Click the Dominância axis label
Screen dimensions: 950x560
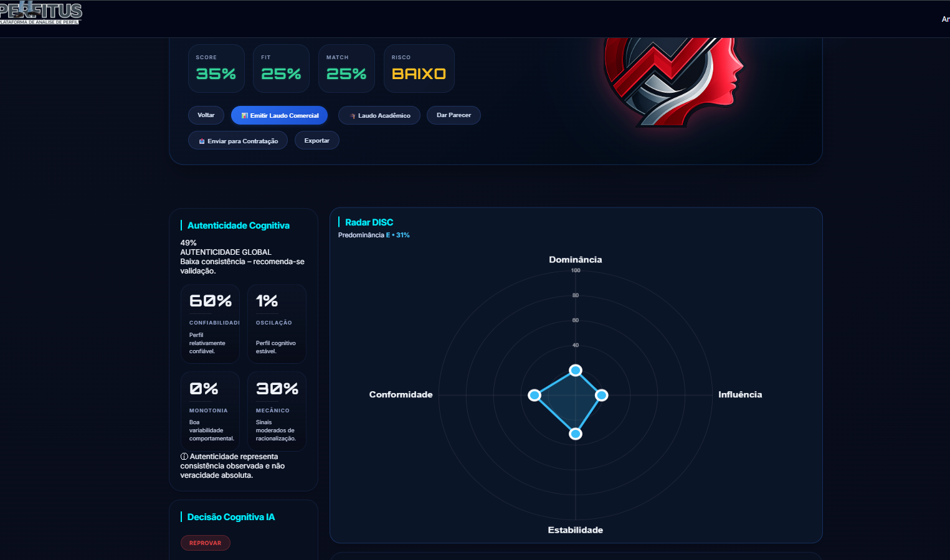tap(576, 260)
